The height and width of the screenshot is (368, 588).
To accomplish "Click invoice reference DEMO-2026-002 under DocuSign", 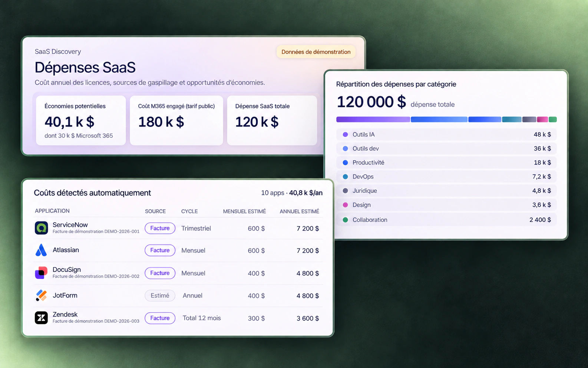I will coord(122,276).
